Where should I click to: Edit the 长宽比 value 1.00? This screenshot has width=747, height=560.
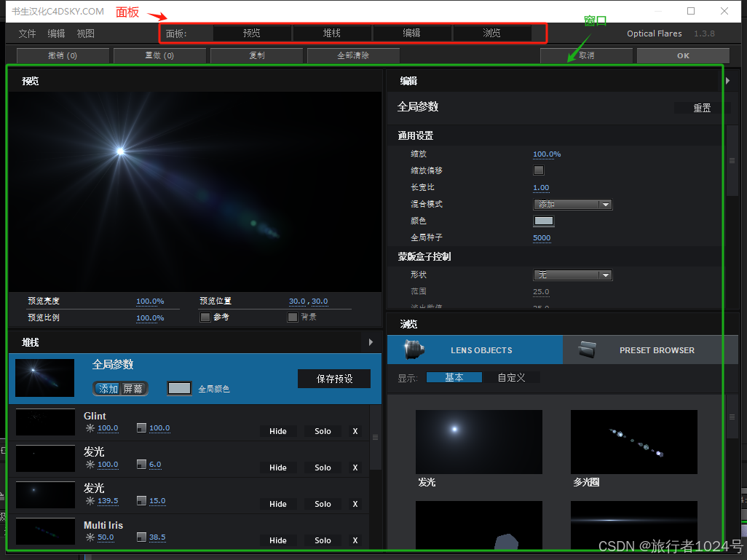[x=541, y=187]
